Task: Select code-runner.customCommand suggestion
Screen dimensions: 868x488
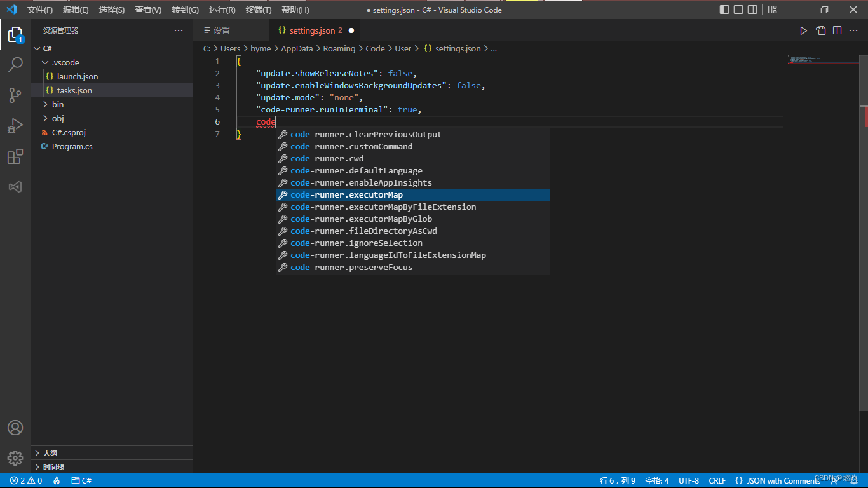Action: pos(413,147)
